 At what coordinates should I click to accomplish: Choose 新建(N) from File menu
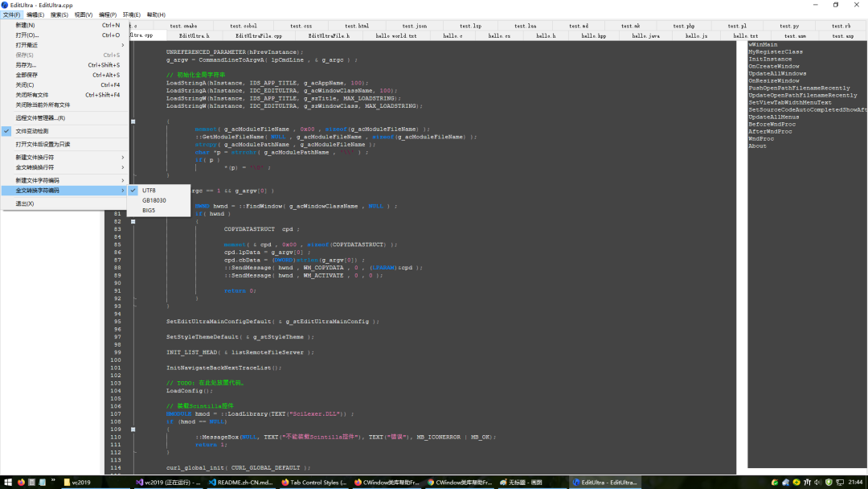pos(64,26)
